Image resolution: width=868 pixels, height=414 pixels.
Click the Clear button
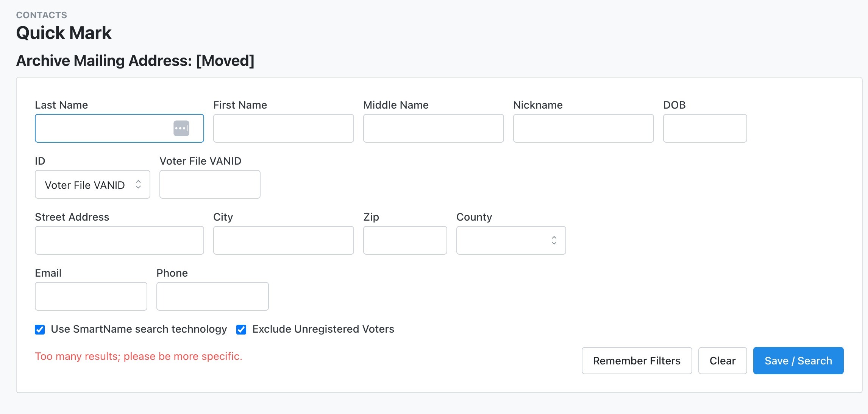(722, 361)
